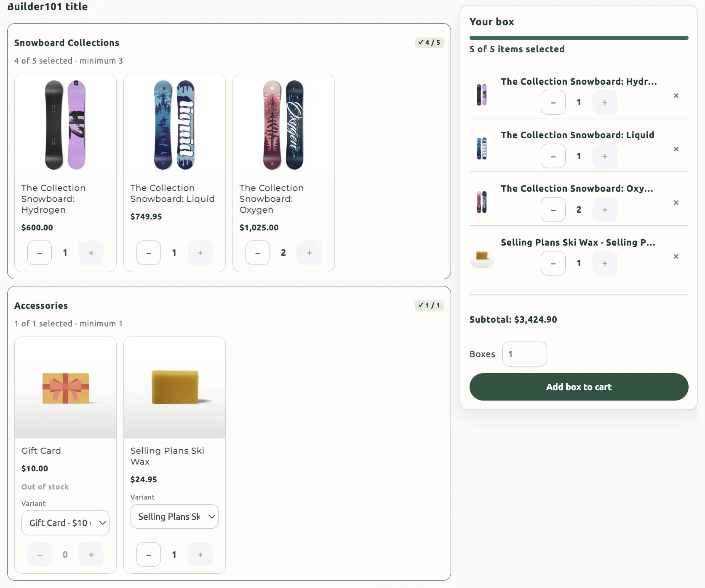705x588 pixels.
Task: Select the Ski Wax product image in Accessories
Action: point(174,388)
